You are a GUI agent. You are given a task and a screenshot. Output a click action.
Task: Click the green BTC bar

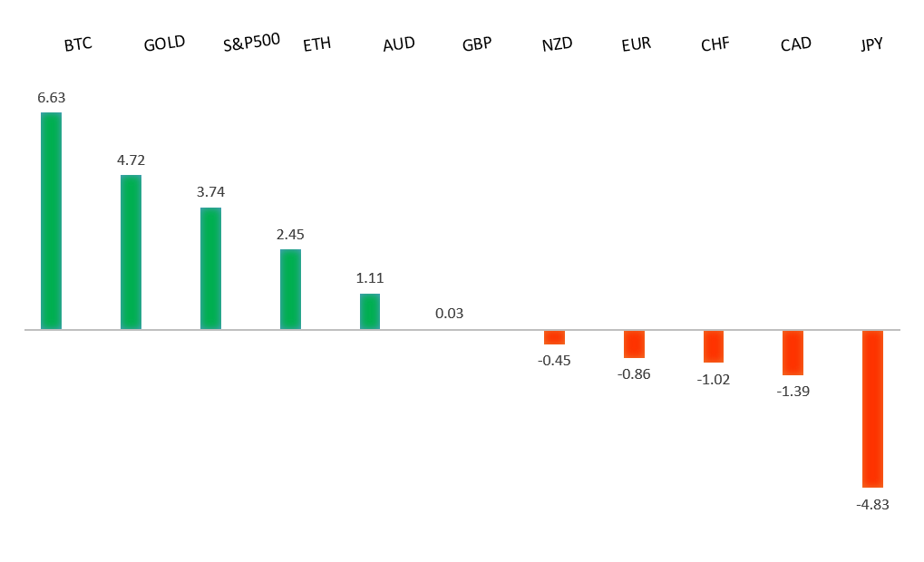click(51, 220)
